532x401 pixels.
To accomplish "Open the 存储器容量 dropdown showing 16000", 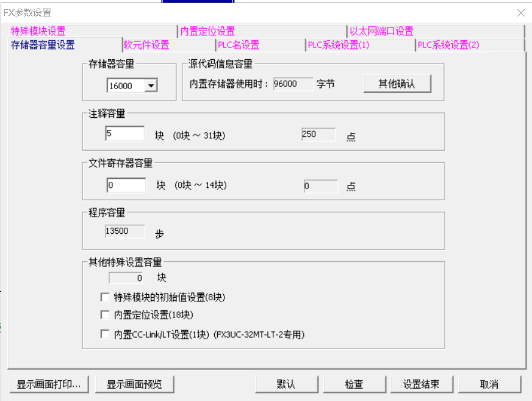I will (x=151, y=86).
